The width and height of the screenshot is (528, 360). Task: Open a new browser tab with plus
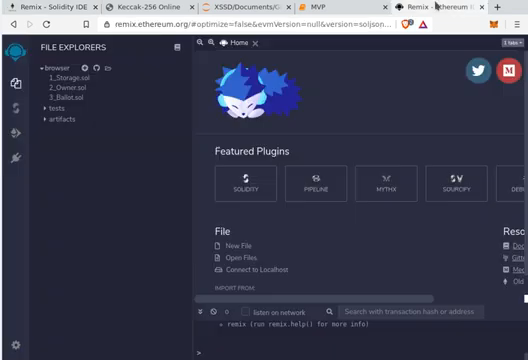pos(497,7)
